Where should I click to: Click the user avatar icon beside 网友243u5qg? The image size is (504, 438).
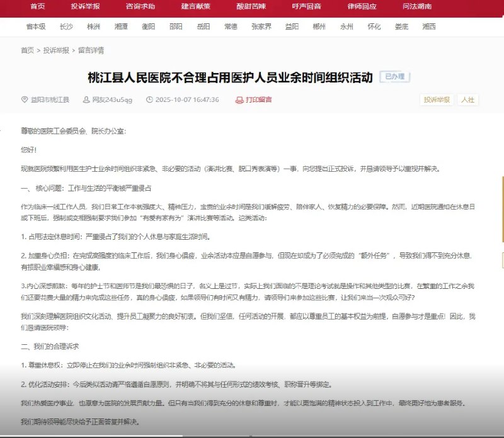click(x=86, y=99)
